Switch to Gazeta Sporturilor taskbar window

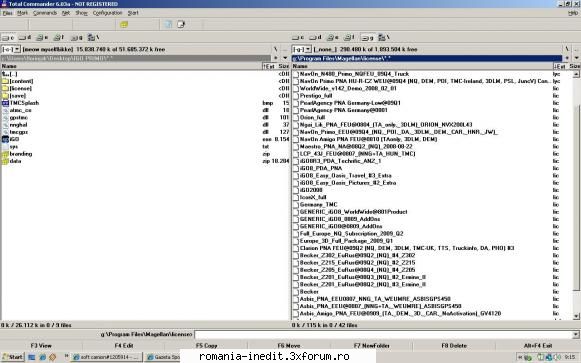(x=163, y=357)
